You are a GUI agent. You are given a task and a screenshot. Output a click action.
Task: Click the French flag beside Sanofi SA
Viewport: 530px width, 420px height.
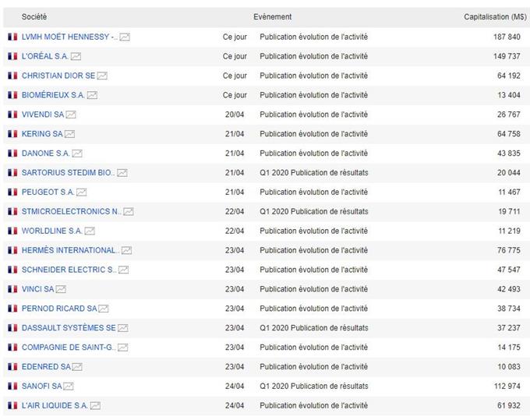point(12,386)
